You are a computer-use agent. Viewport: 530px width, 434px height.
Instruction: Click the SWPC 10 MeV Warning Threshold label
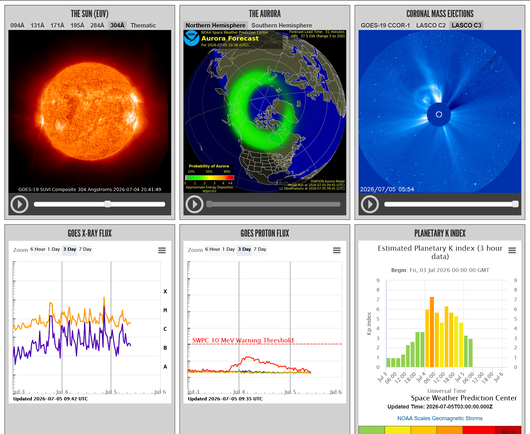point(243,340)
